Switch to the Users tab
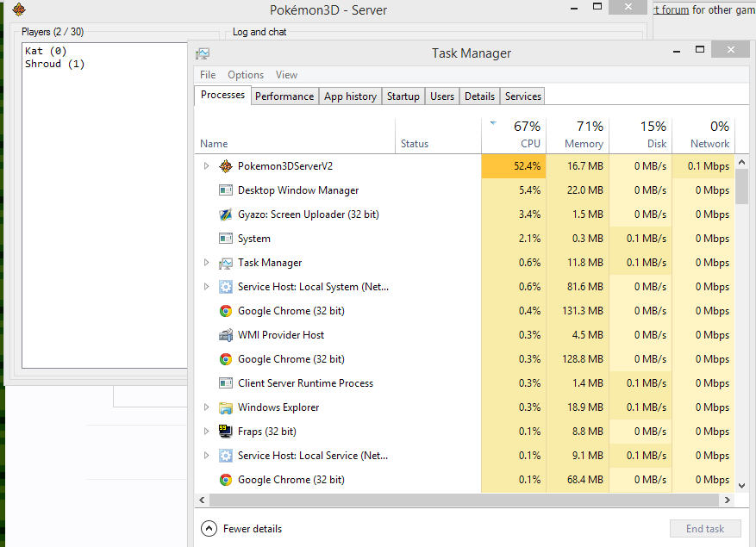756x547 pixels. point(442,96)
